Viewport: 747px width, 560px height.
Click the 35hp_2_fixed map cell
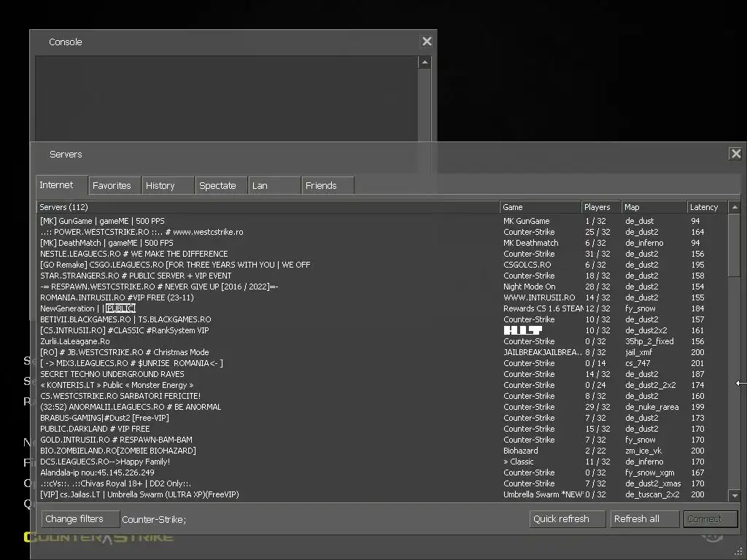pos(649,341)
